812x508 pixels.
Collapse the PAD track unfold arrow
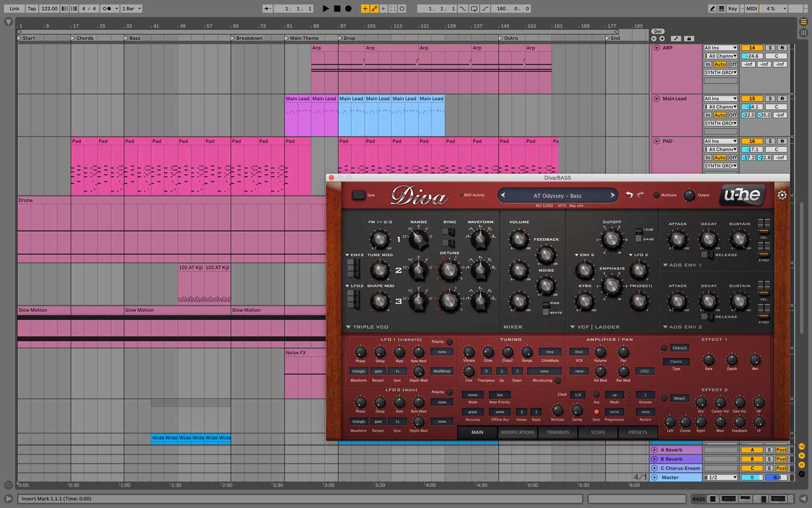(657, 141)
